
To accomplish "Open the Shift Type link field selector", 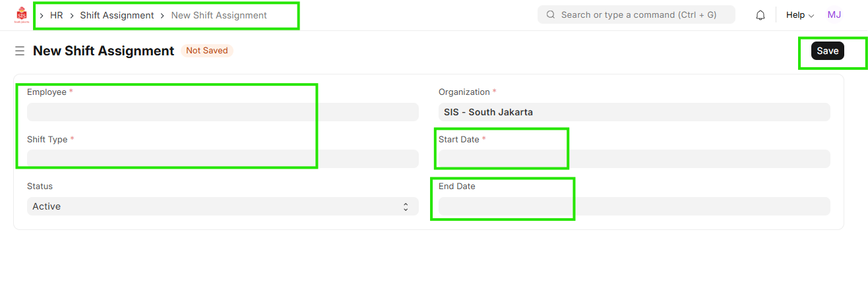I will tap(222, 159).
